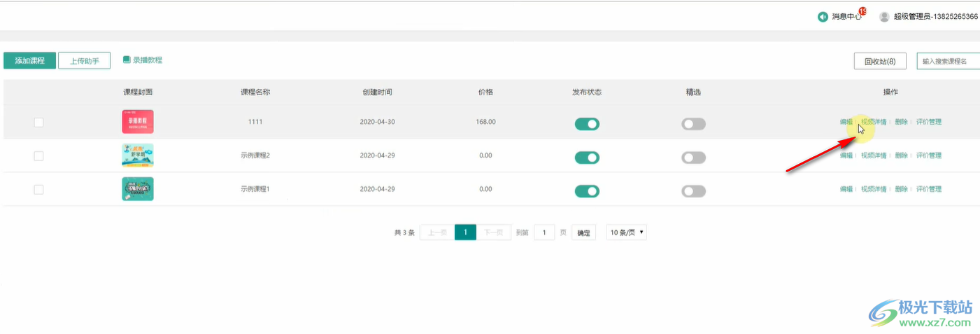Viewport: 980px width, 334px height.
Task: Enable featured toggle for 示例课程2
Action: tap(693, 158)
